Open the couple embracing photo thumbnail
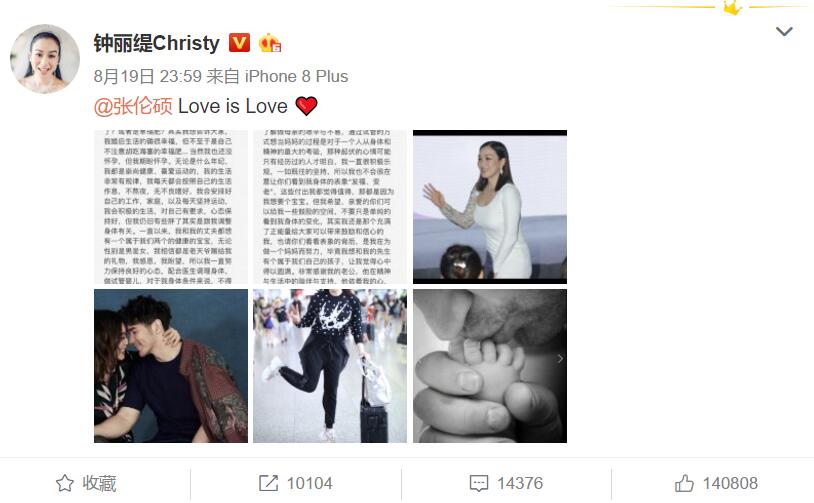814x503 pixels. (x=171, y=366)
